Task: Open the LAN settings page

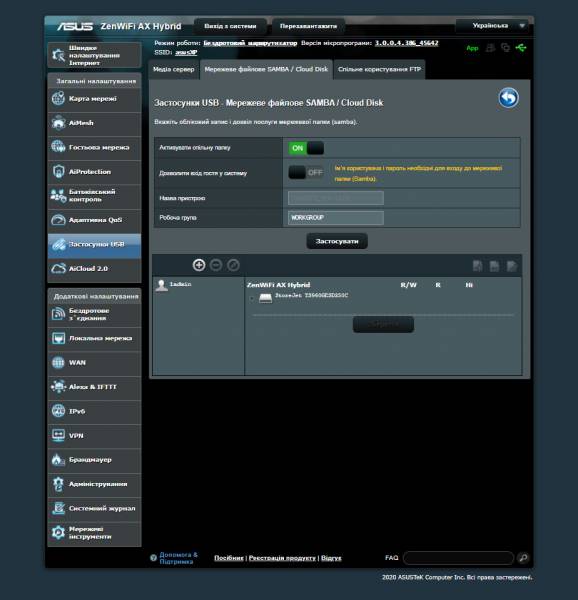Action: pos(94,339)
